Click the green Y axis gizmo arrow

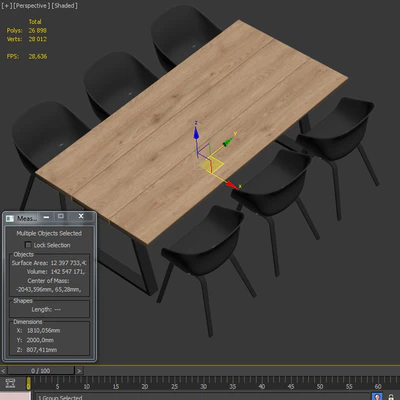click(x=228, y=142)
